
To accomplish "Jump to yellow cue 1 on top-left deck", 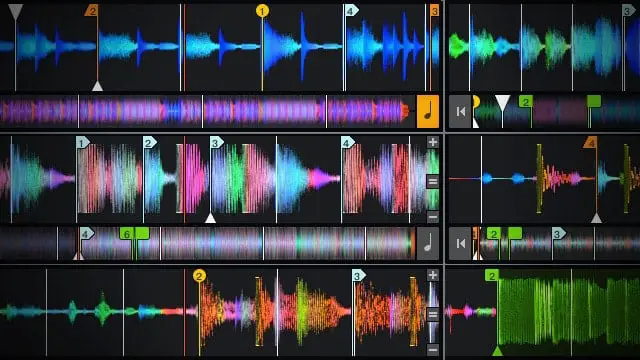I will tap(262, 11).
